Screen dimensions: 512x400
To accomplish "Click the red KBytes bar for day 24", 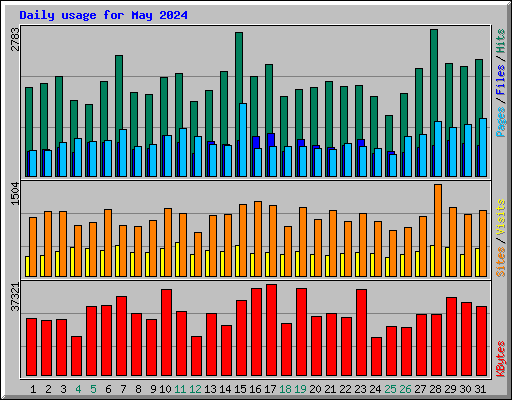I will click(x=376, y=357).
